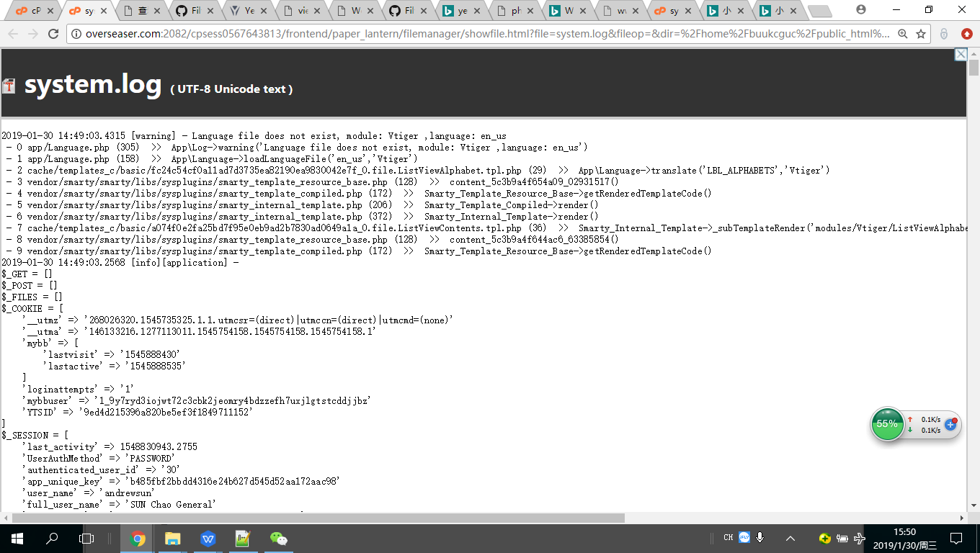Click the battery tray icon

(x=842, y=538)
